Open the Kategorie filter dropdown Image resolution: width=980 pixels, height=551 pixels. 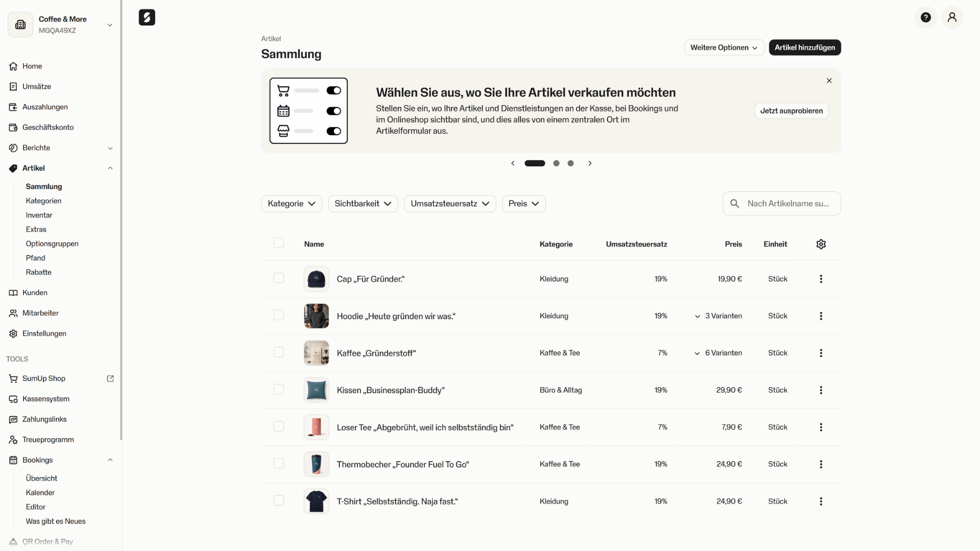tap(291, 204)
